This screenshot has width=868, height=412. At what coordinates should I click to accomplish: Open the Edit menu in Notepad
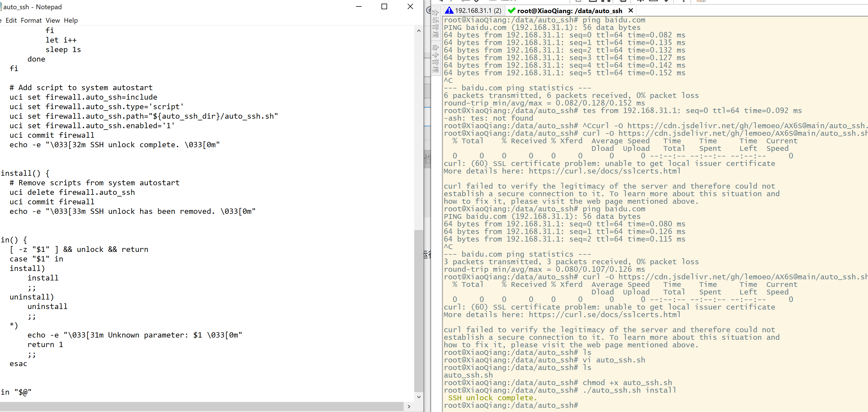tap(11, 20)
